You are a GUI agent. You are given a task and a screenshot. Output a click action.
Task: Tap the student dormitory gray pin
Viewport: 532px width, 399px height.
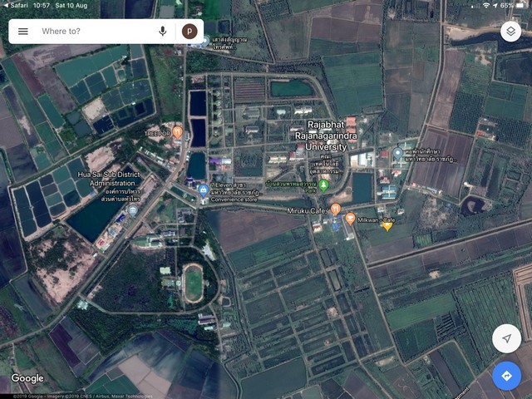tap(397, 154)
